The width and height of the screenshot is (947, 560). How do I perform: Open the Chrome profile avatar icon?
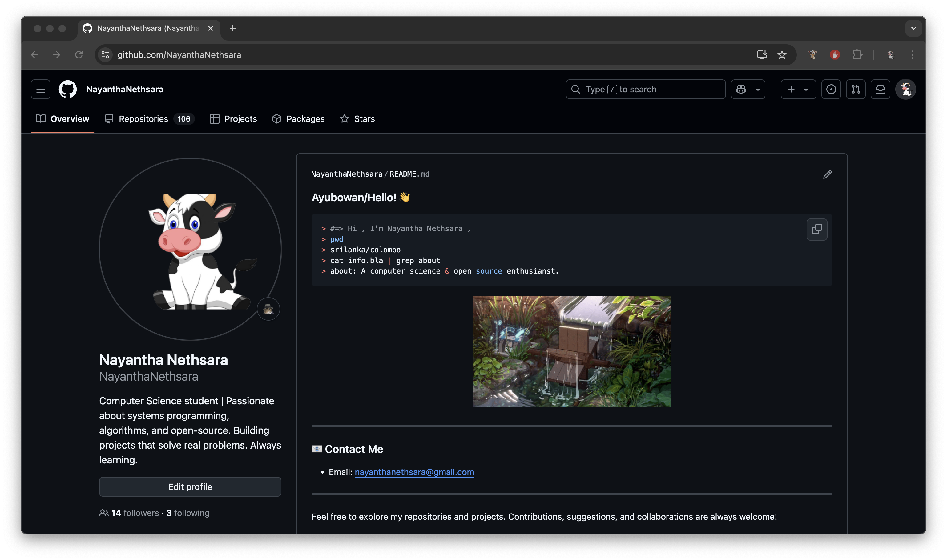(x=890, y=55)
